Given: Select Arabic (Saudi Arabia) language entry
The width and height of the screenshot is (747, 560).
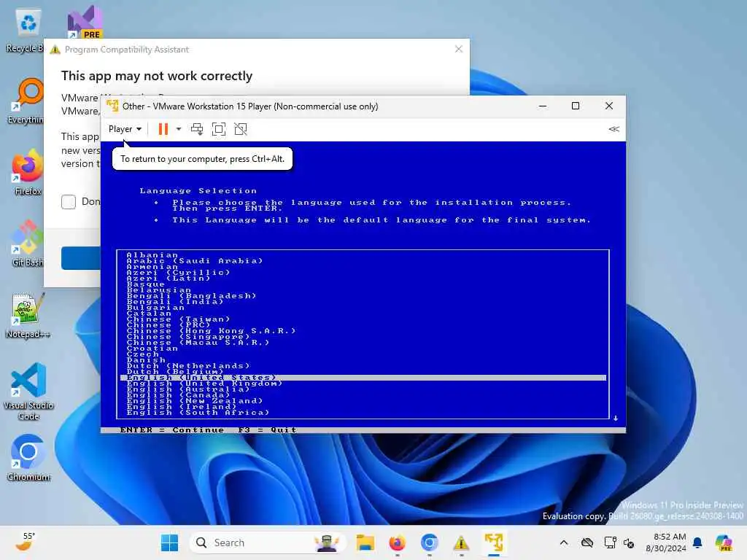Looking at the screenshot, I should tap(194, 261).
